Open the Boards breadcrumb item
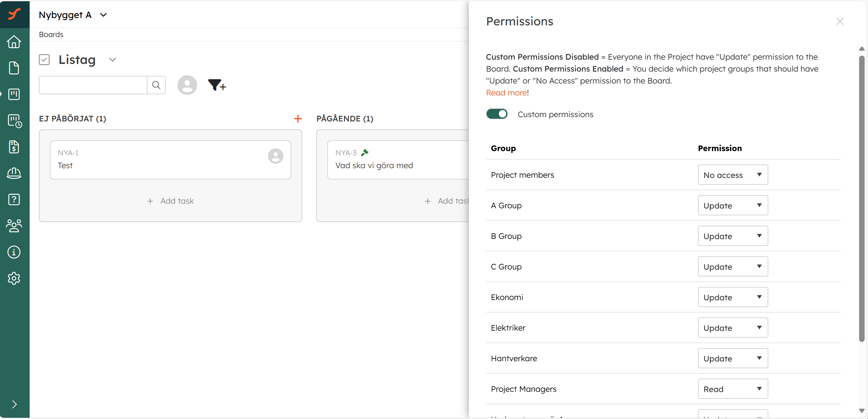Screen dimensions: 868x419 tap(51, 34)
